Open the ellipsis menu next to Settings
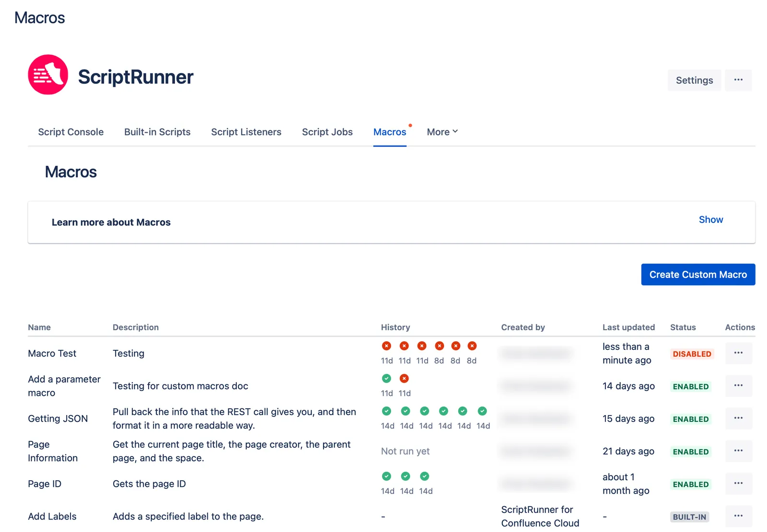The width and height of the screenshot is (767, 532). [738, 80]
